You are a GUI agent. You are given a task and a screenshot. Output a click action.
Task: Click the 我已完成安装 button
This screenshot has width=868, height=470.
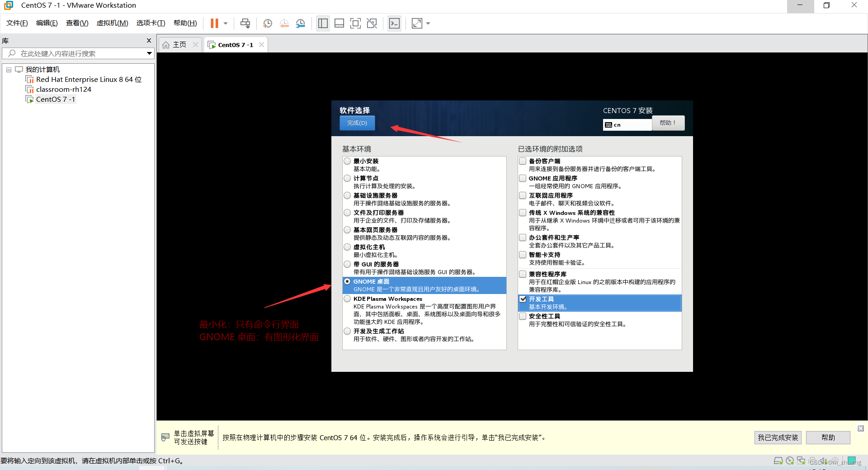778,437
